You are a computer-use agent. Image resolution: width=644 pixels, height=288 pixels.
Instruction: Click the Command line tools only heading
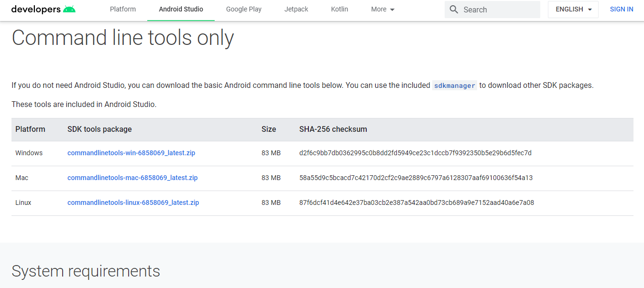point(123,37)
